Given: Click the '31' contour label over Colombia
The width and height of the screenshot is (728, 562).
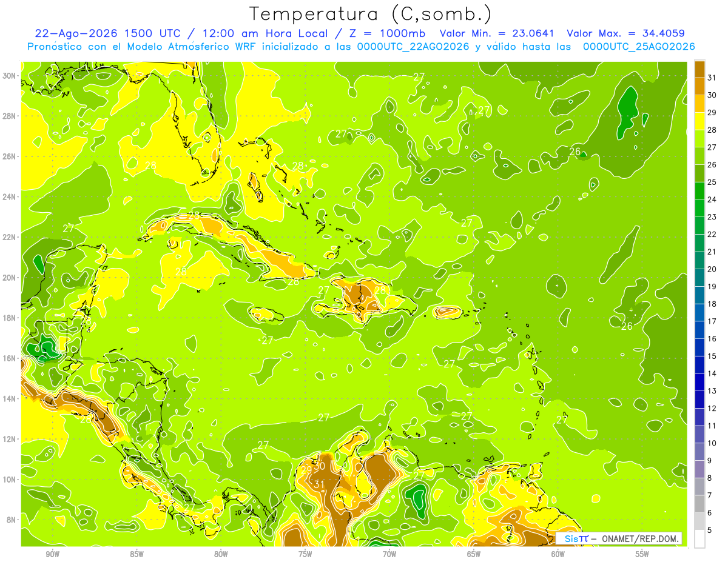Looking at the screenshot, I should [x=319, y=484].
